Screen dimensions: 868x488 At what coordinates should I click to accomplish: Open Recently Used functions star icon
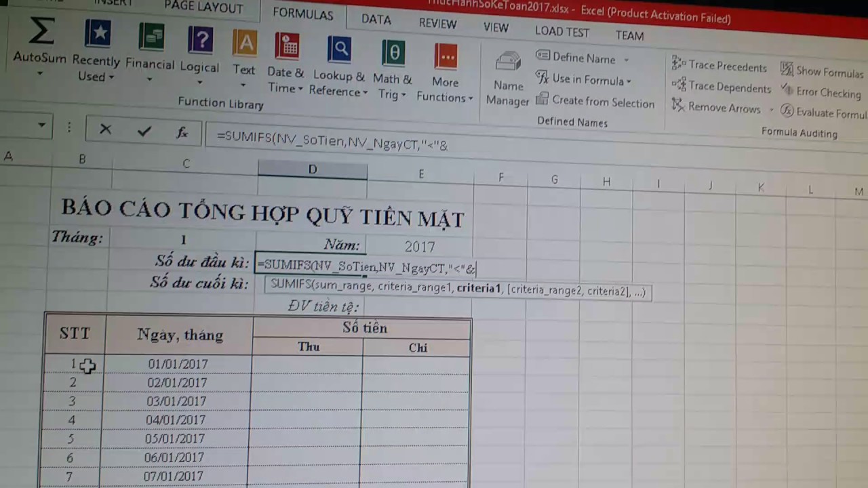98,35
